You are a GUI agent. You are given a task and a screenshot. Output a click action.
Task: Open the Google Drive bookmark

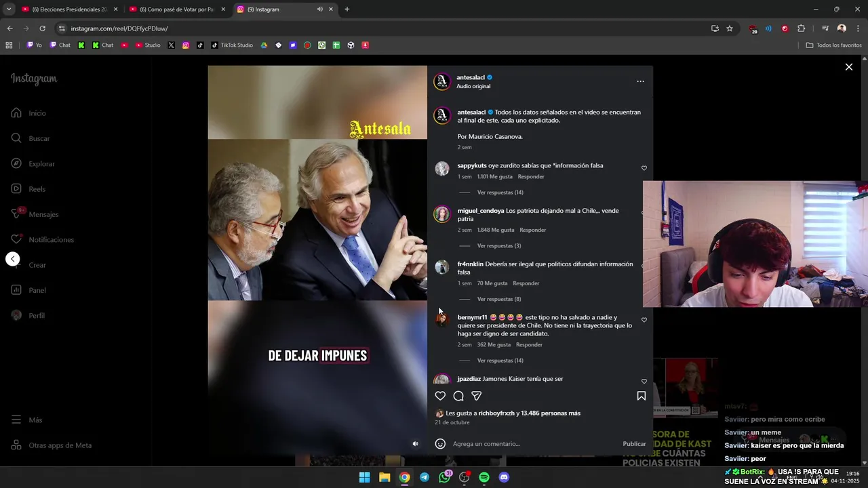(264, 45)
